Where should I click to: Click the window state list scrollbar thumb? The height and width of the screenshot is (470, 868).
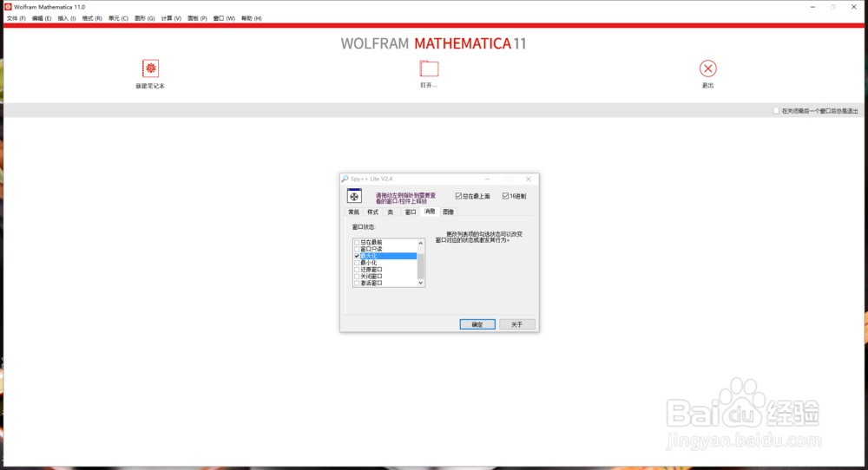(x=421, y=266)
